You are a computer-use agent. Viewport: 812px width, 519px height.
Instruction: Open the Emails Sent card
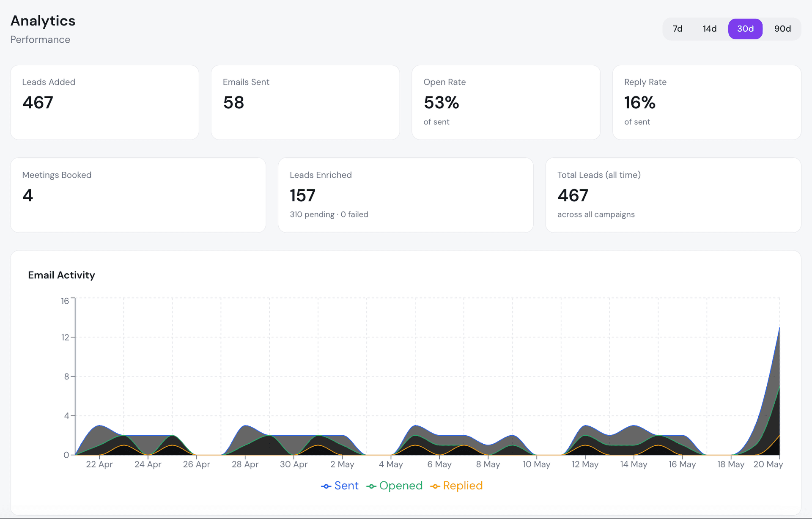point(305,102)
